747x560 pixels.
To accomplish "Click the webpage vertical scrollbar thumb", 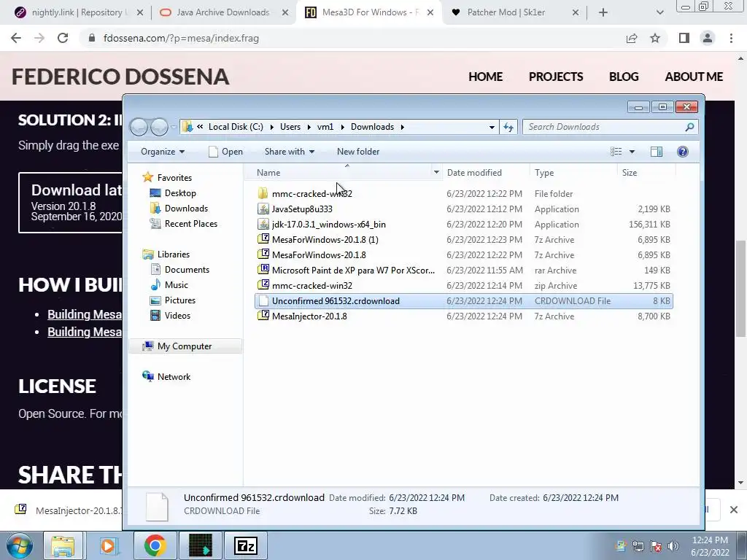I will pyautogui.click(x=740, y=289).
